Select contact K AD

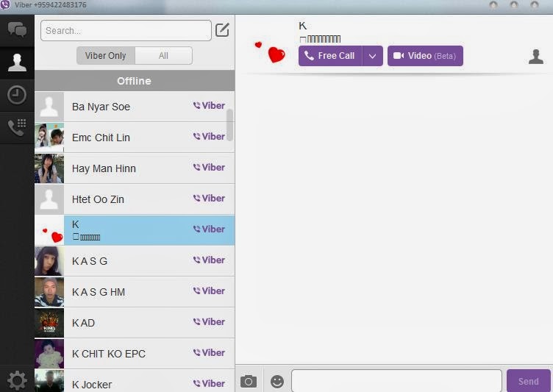tap(135, 323)
